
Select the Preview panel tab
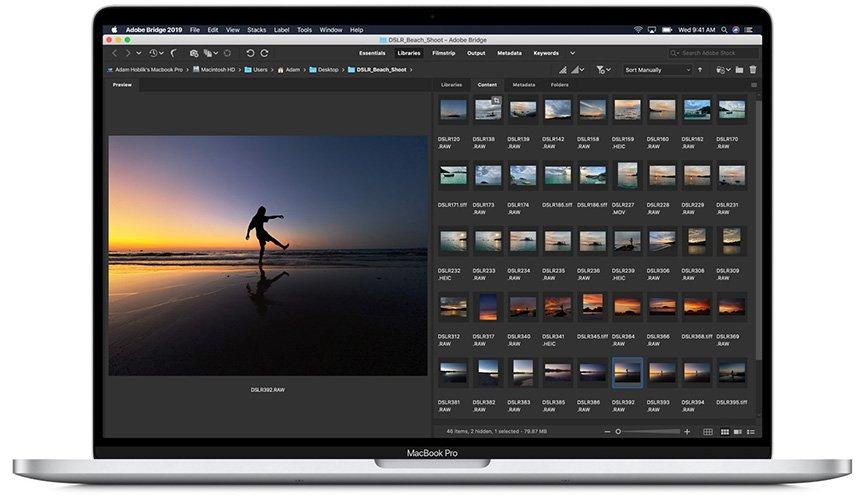(x=122, y=85)
